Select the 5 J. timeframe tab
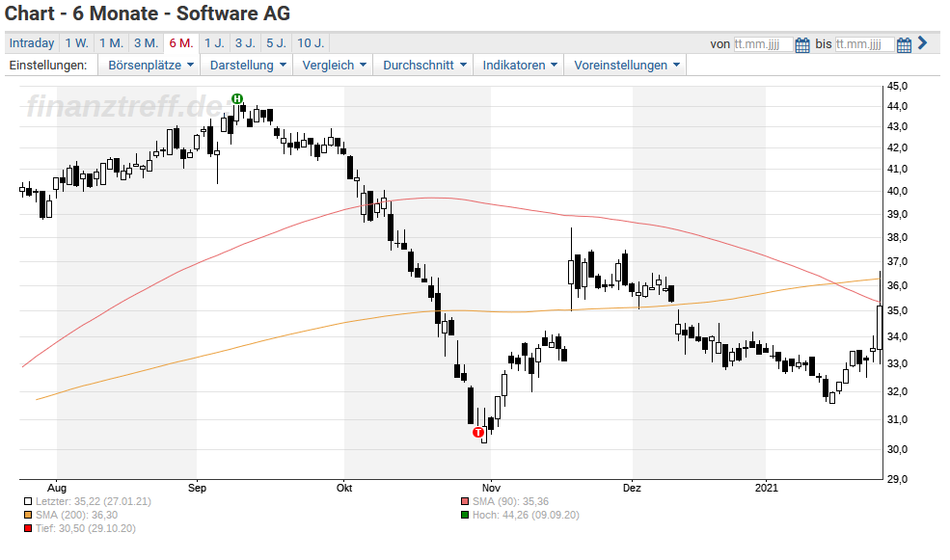950x560 pixels. (276, 43)
